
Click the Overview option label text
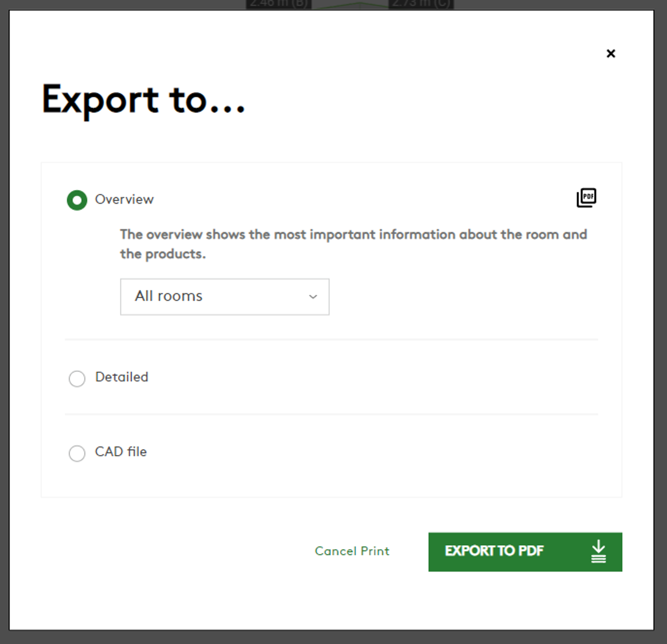(x=124, y=200)
